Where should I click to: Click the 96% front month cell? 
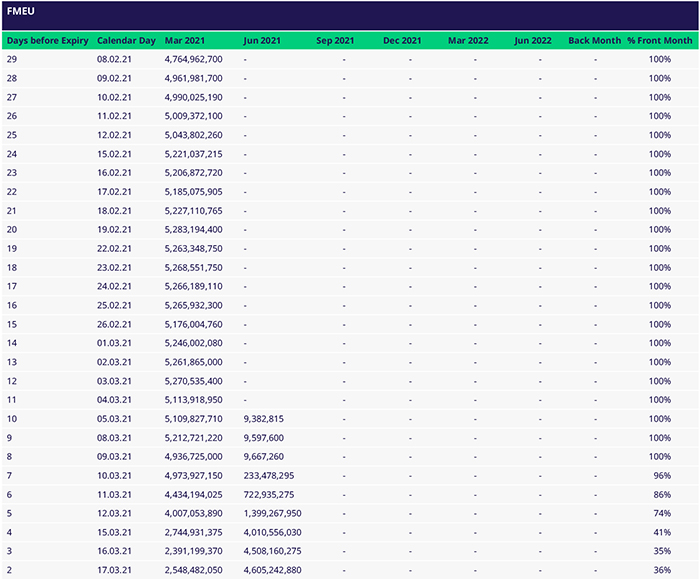coord(659,475)
